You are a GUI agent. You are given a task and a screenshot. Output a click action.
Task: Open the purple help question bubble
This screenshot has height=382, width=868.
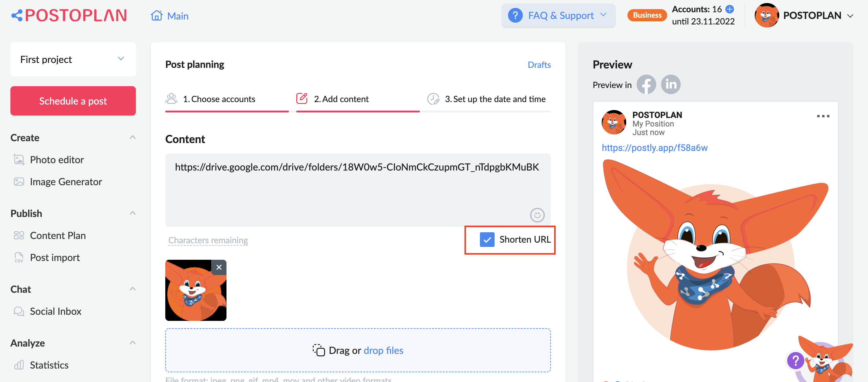click(795, 361)
